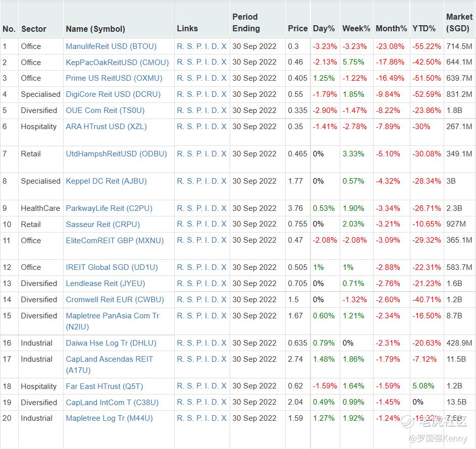Select -40.71% YTD value for Cromwell Reit
476x449 pixels.
click(x=427, y=300)
